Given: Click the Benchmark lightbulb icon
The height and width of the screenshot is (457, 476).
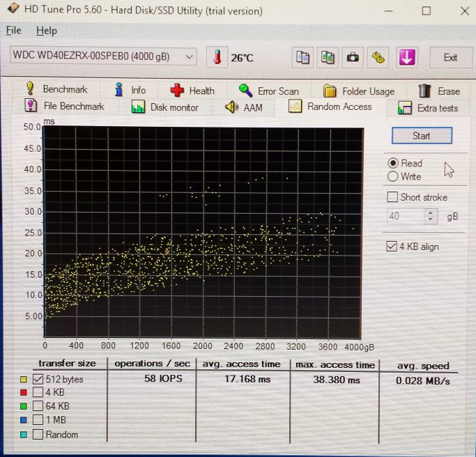Looking at the screenshot, I should (30, 88).
